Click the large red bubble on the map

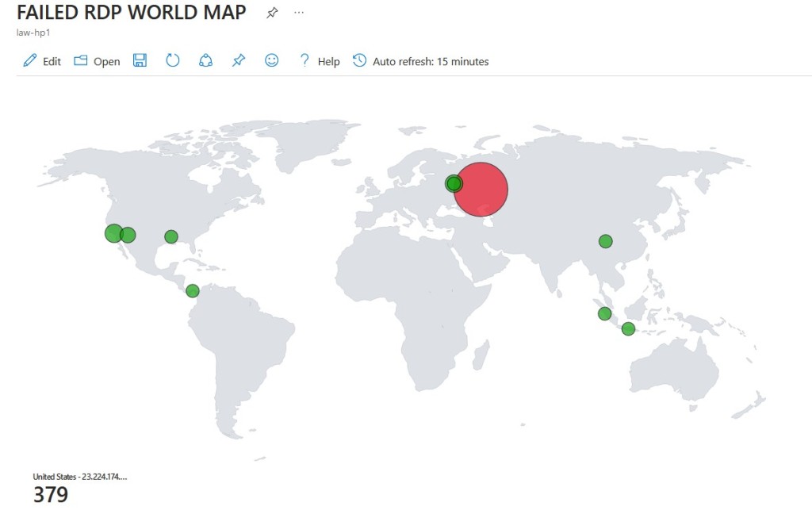click(481, 189)
